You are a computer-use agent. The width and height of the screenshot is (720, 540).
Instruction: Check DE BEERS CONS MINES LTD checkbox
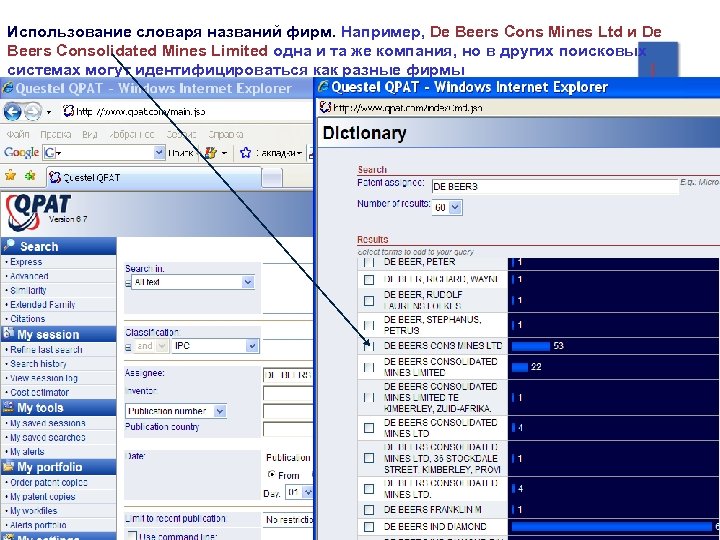tap(369, 346)
